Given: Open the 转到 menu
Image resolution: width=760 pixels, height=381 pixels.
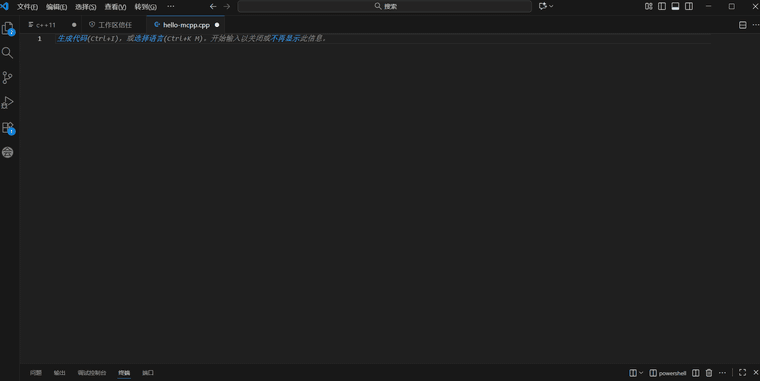Looking at the screenshot, I should pos(145,7).
